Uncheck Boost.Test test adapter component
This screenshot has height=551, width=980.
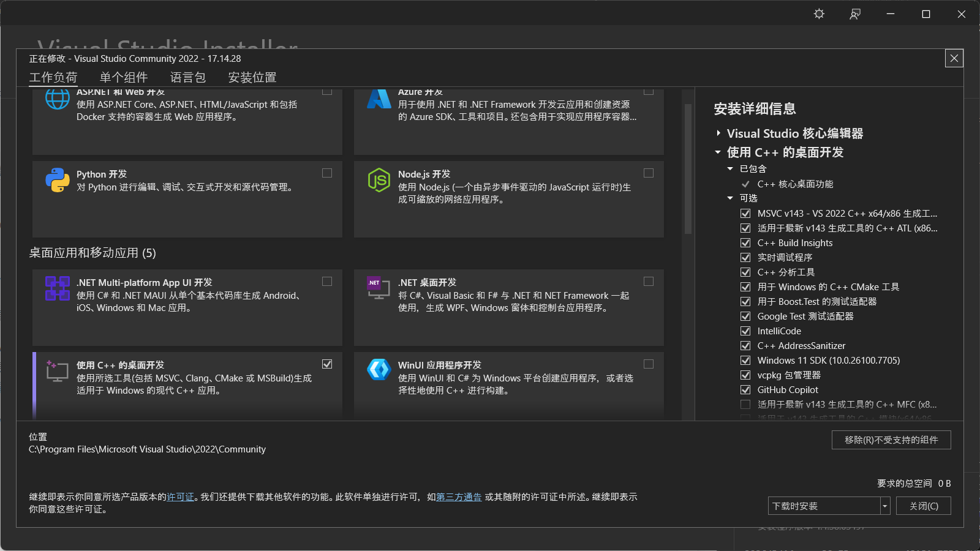tap(745, 302)
